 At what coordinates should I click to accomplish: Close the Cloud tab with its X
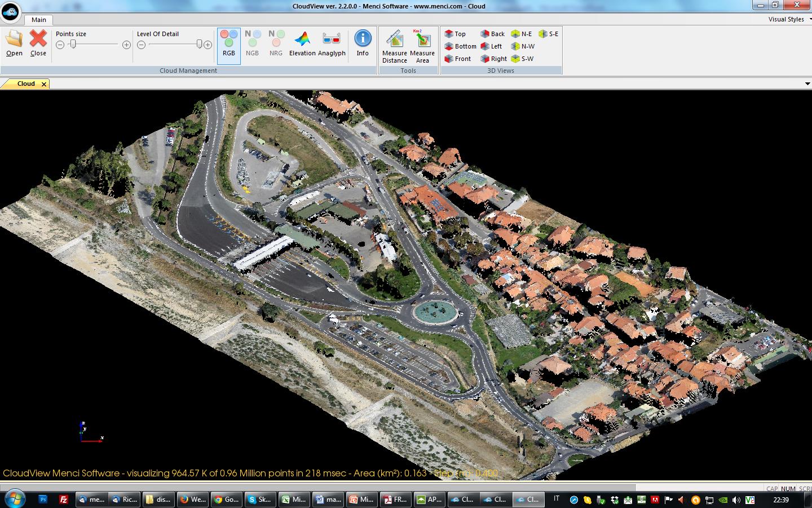coord(43,84)
